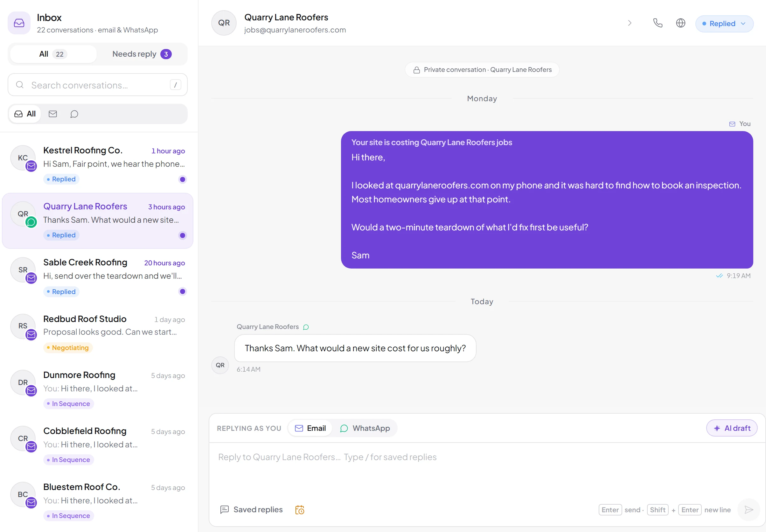Click unread dot on Kestrel Roofing row
The height and width of the screenshot is (532, 766).
pos(182,179)
